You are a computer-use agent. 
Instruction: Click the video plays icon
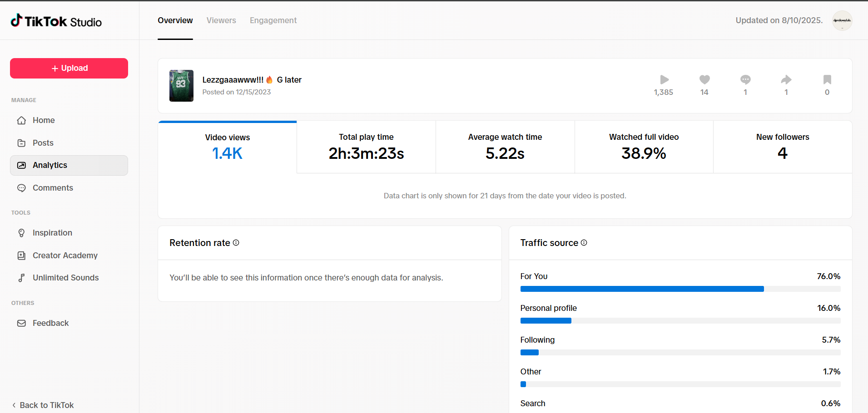click(x=664, y=80)
